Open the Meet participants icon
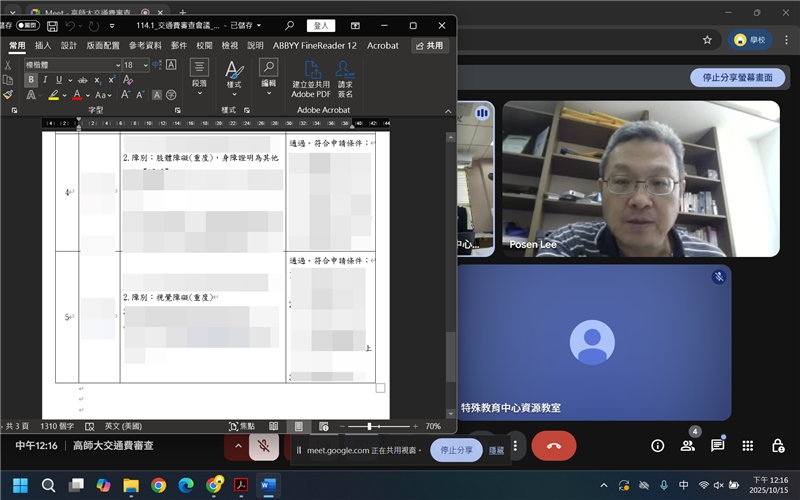This screenshot has width=800, height=500. [687, 446]
